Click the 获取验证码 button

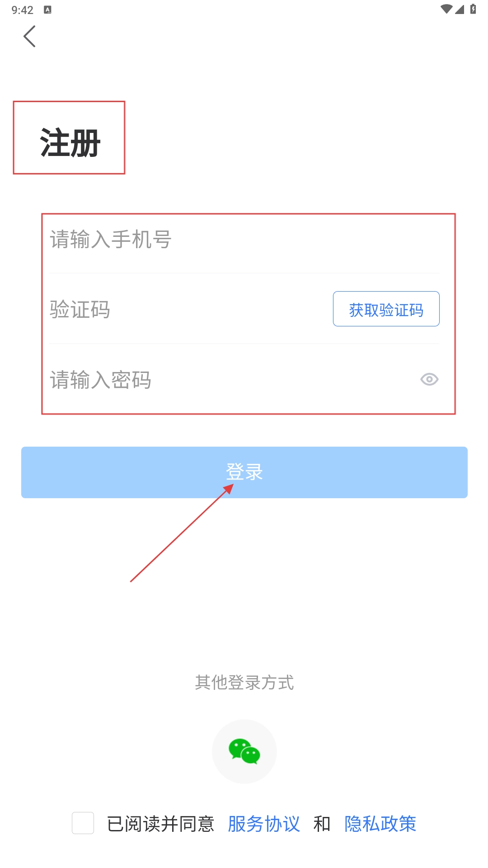click(x=386, y=309)
